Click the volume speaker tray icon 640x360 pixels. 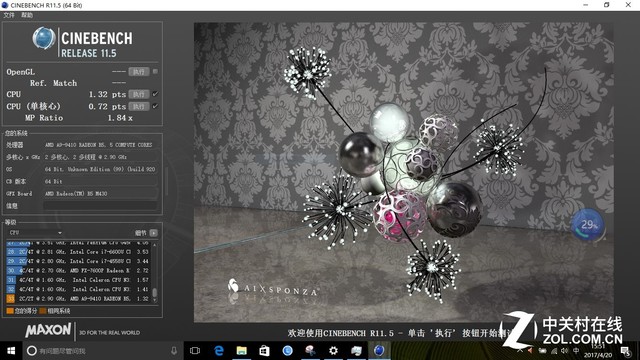564,351
